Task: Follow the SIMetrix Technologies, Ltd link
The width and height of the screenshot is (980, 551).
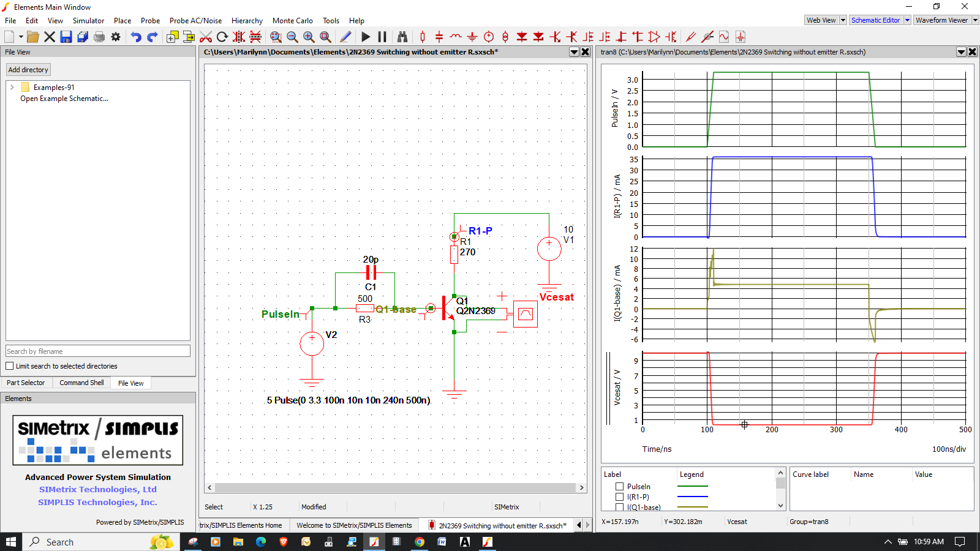Action: pyautogui.click(x=98, y=489)
